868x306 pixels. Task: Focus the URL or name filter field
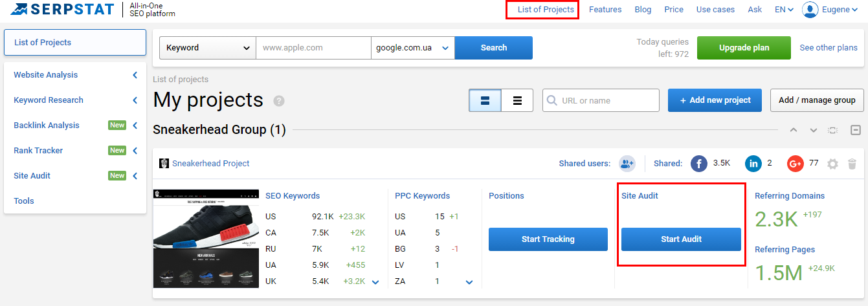click(601, 100)
